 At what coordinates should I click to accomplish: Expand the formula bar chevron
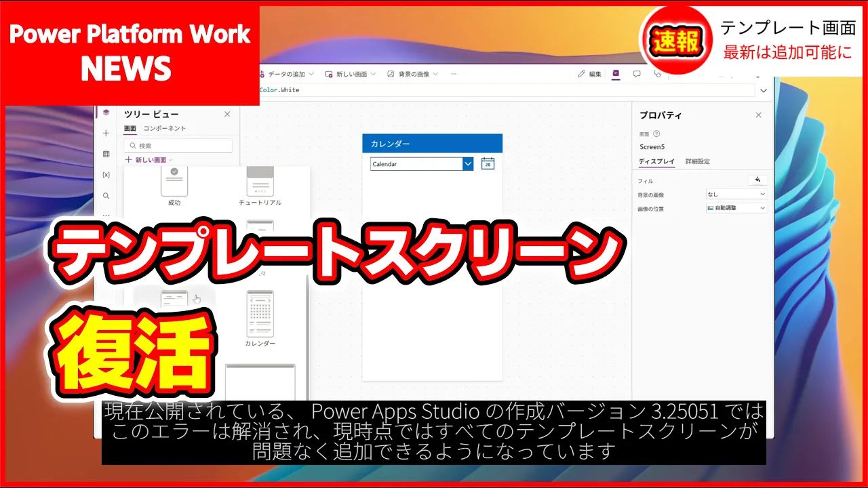(x=764, y=90)
